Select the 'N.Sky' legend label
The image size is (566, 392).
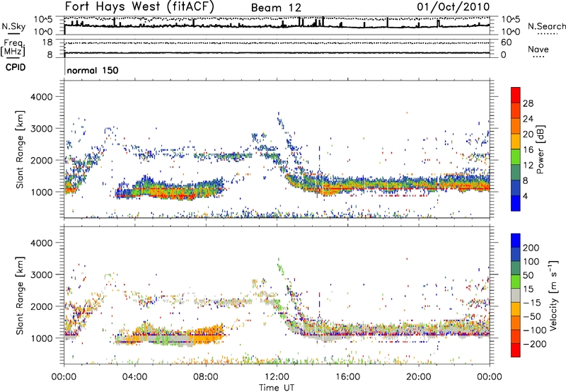pyautogui.click(x=13, y=26)
